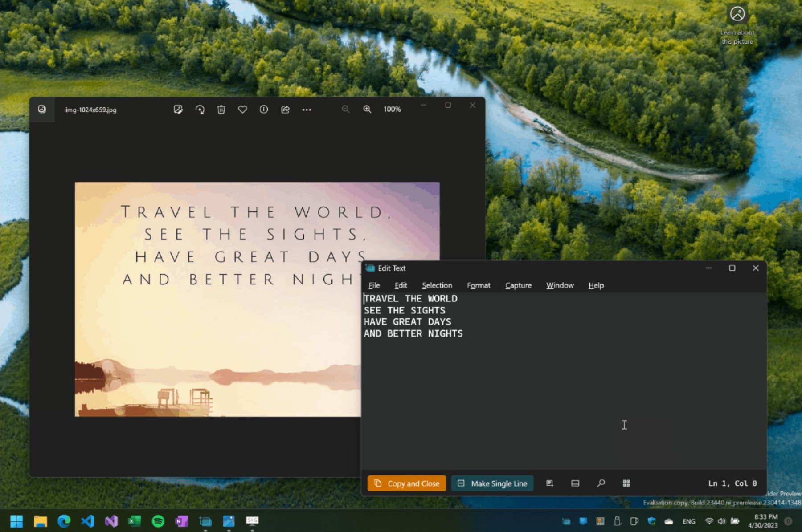Image resolution: width=802 pixels, height=532 pixels.
Task: Click the grid icon in bottom toolbar
Action: 626,483
